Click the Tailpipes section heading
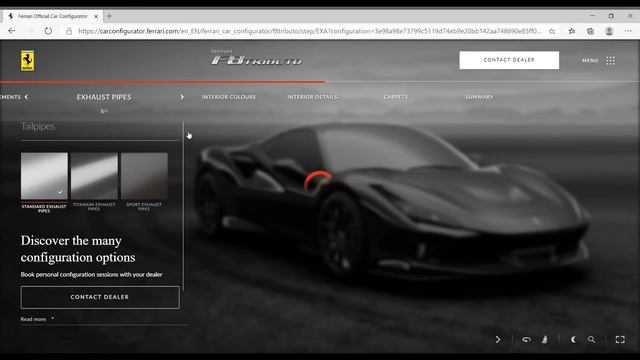Image resolution: width=640 pixels, height=360 pixels. point(38,127)
